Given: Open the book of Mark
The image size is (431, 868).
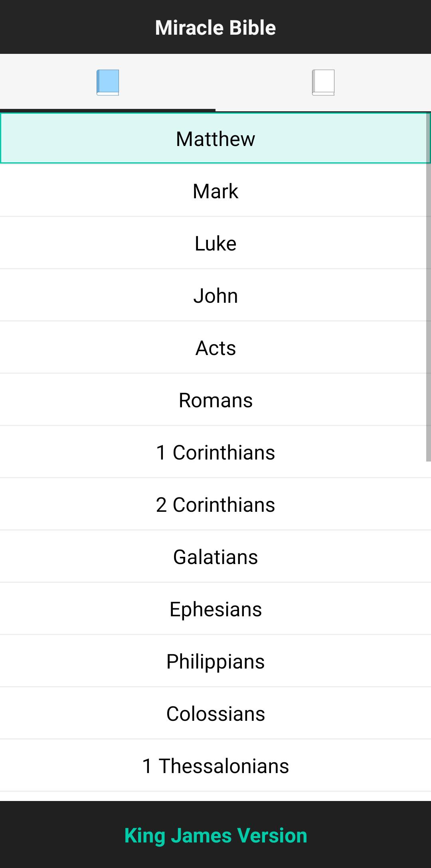Looking at the screenshot, I should [215, 191].
